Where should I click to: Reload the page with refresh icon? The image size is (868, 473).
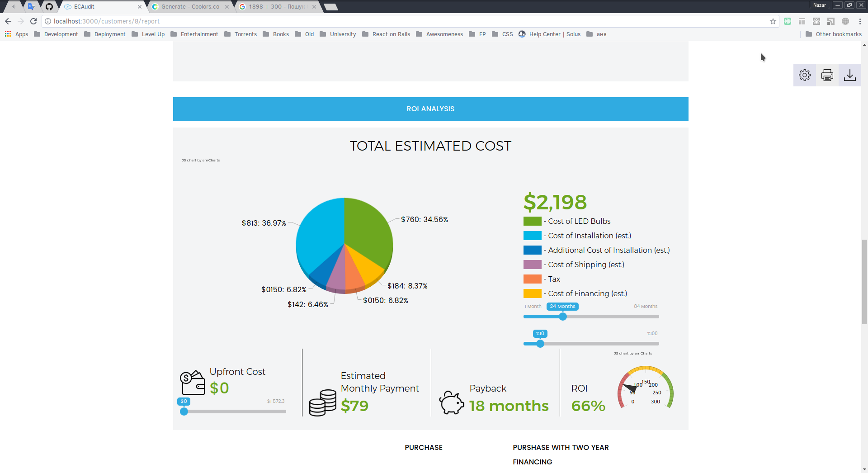[33, 21]
